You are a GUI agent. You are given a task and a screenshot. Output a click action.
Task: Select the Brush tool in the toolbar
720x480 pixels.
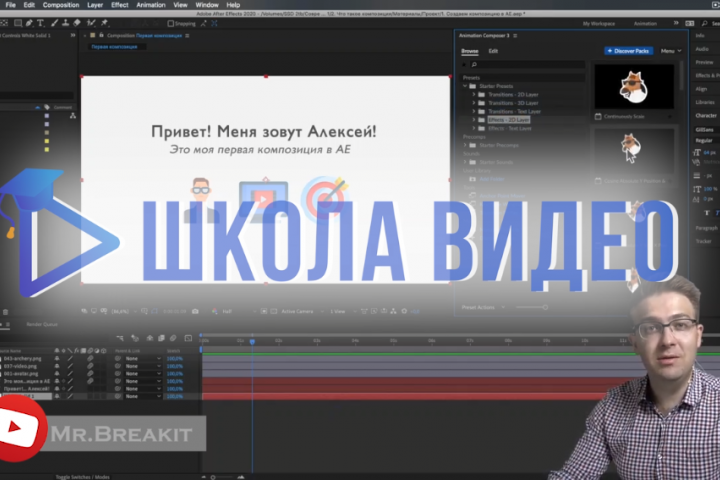tap(55, 23)
